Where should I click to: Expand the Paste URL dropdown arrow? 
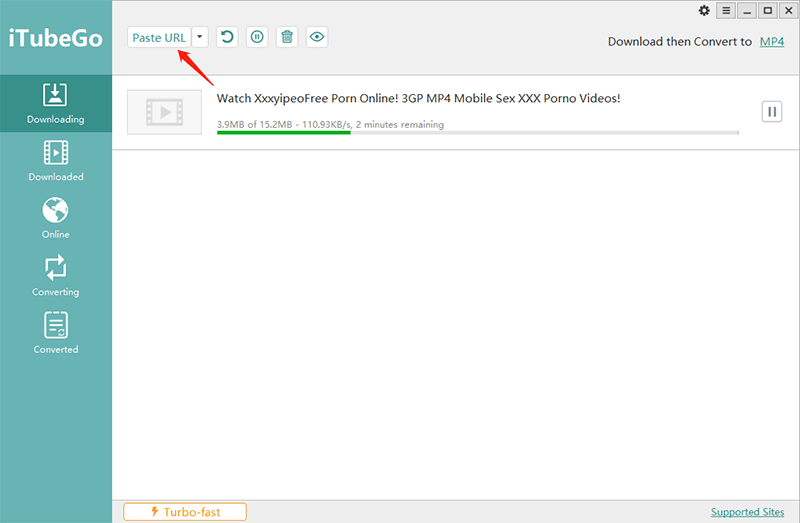[x=200, y=37]
